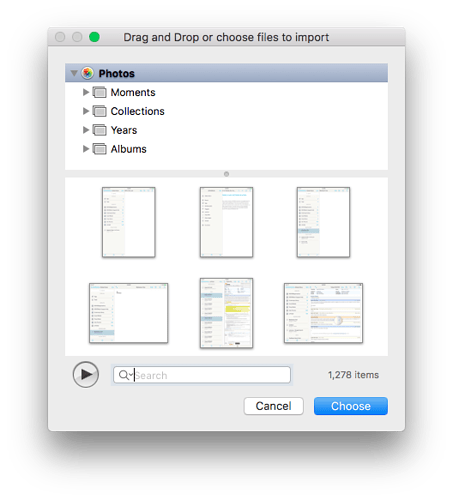Expand the Albums folder triangle
Screen dimensions: 452x500
(86, 149)
